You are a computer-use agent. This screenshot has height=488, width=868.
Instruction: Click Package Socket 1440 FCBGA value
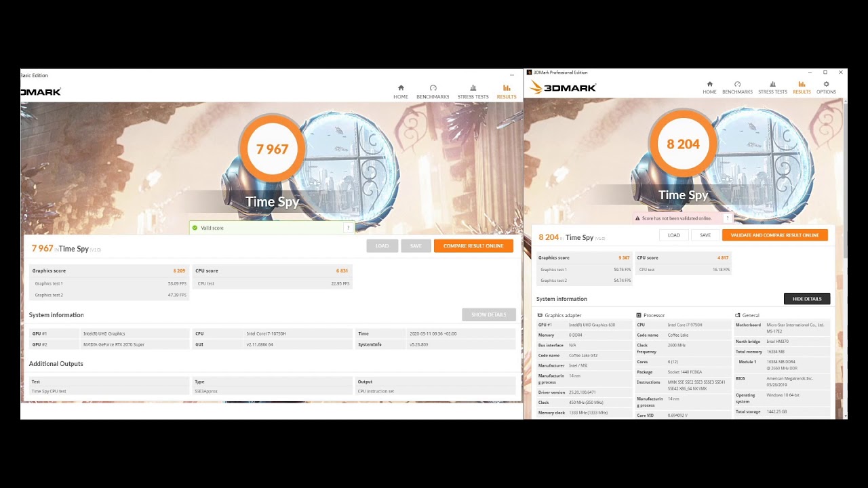[x=685, y=372]
